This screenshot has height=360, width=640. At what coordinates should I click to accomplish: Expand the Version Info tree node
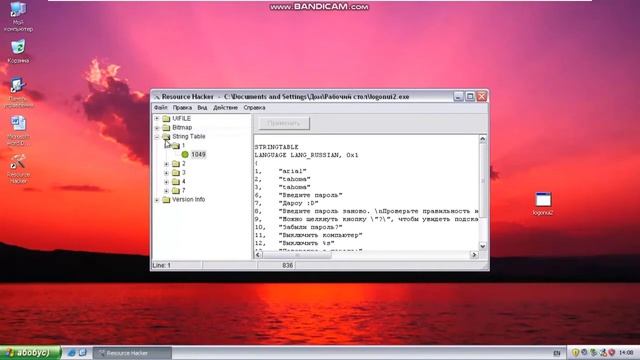tap(157, 200)
